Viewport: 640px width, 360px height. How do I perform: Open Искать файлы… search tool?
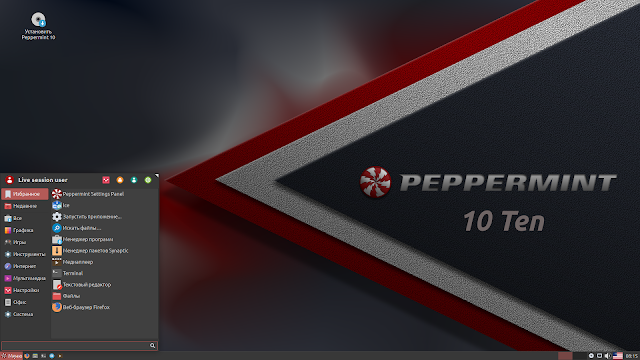click(104, 228)
